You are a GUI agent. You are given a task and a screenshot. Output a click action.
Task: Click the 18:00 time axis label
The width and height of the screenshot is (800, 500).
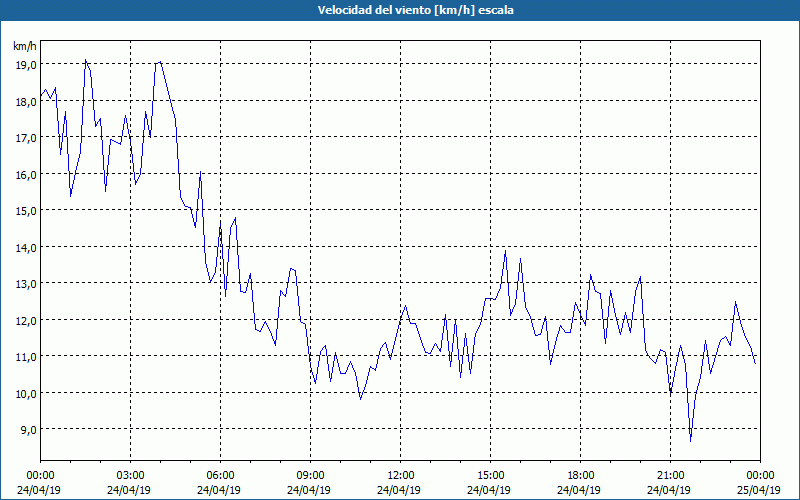pos(581,476)
